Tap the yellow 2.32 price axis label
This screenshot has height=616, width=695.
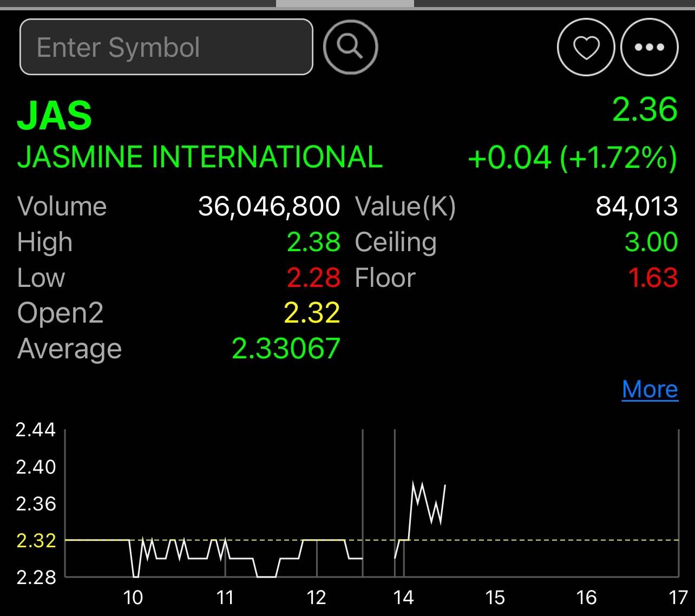(x=36, y=540)
